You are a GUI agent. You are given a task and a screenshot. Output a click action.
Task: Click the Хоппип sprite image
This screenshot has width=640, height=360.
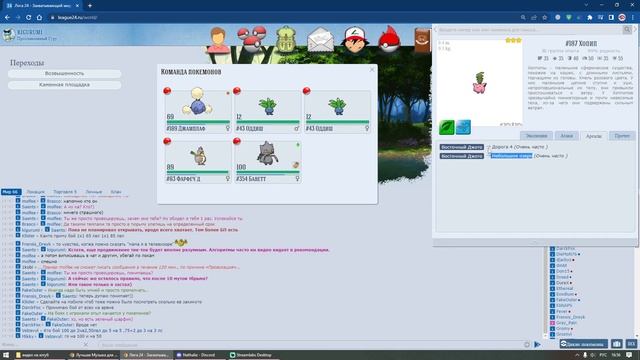[480, 83]
